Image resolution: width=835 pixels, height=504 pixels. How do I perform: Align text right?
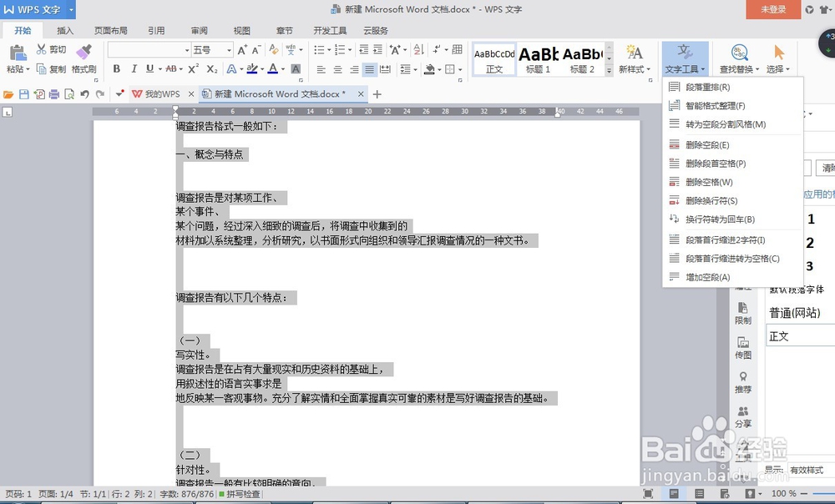tap(354, 69)
